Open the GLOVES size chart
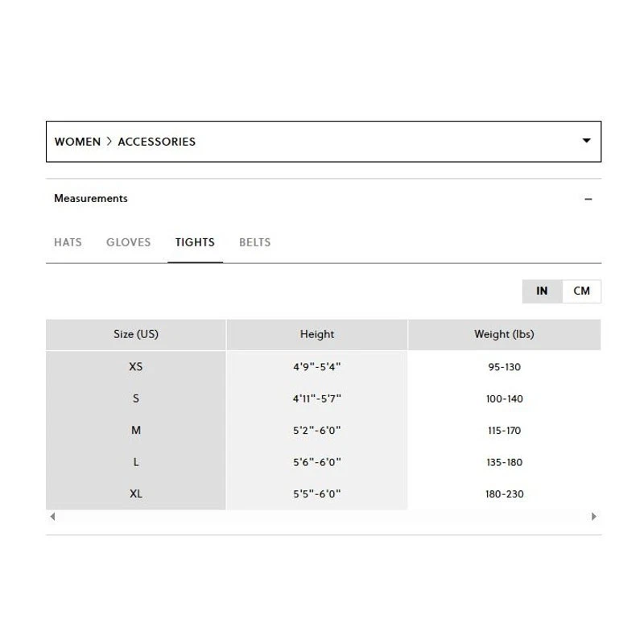 128,242
